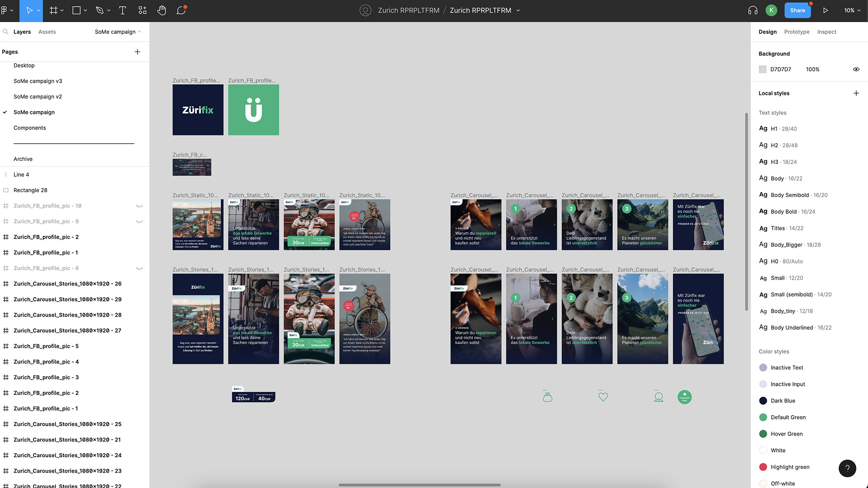
Task: Open the Resources components tool
Action: point(142,10)
